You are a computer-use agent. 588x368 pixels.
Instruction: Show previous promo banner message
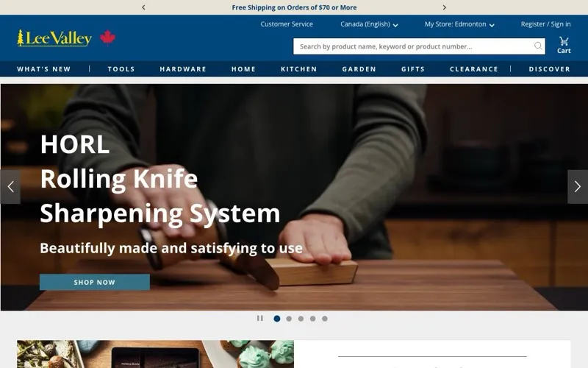pos(143,7)
